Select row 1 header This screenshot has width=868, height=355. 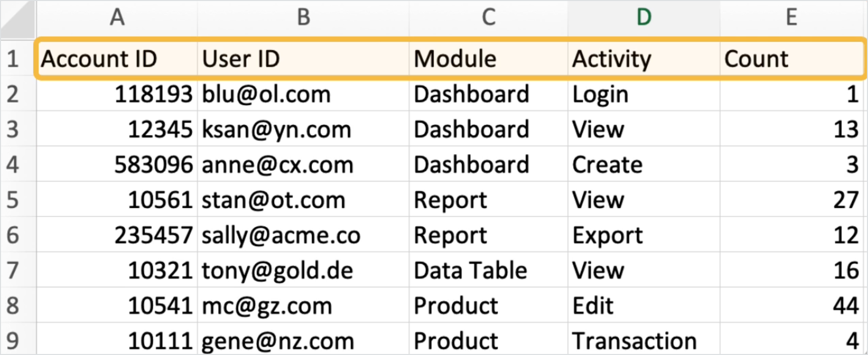point(13,59)
